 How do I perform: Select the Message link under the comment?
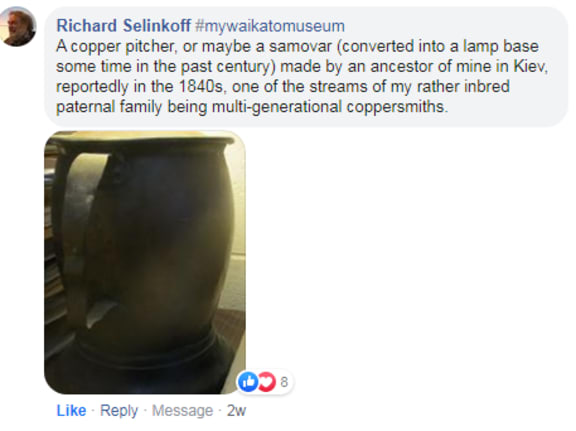tap(182, 410)
